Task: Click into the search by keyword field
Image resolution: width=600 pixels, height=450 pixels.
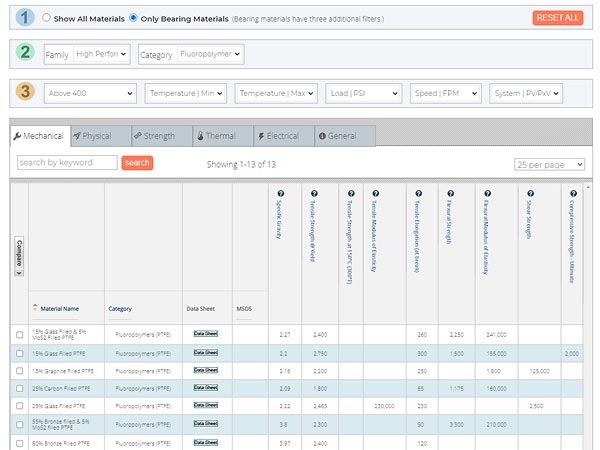Action: click(67, 163)
